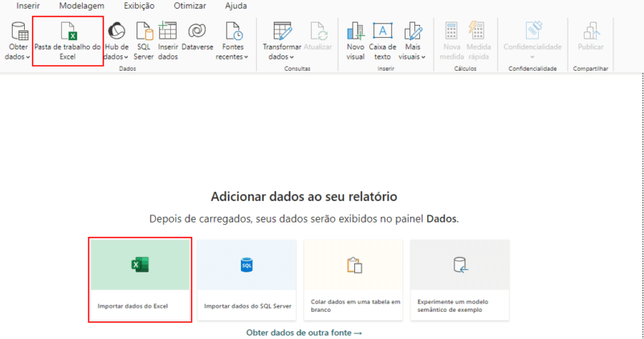
Task: Open Mais visuais icon
Action: (x=413, y=31)
